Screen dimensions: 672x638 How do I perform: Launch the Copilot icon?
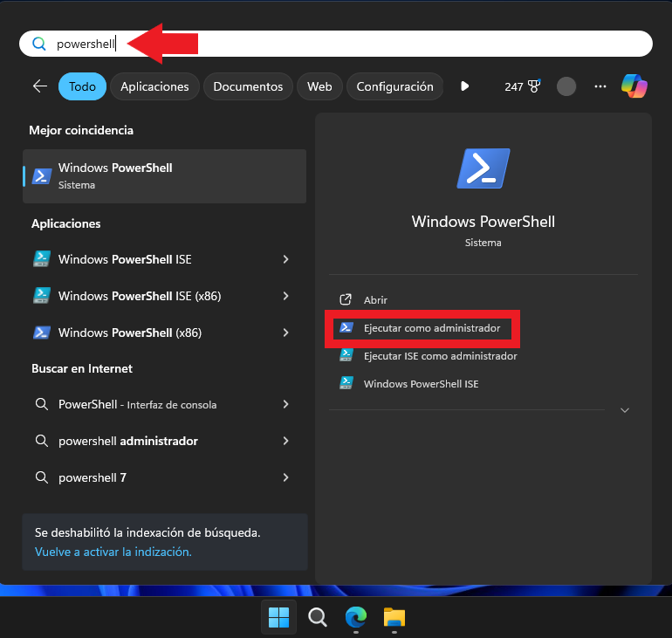click(x=634, y=86)
